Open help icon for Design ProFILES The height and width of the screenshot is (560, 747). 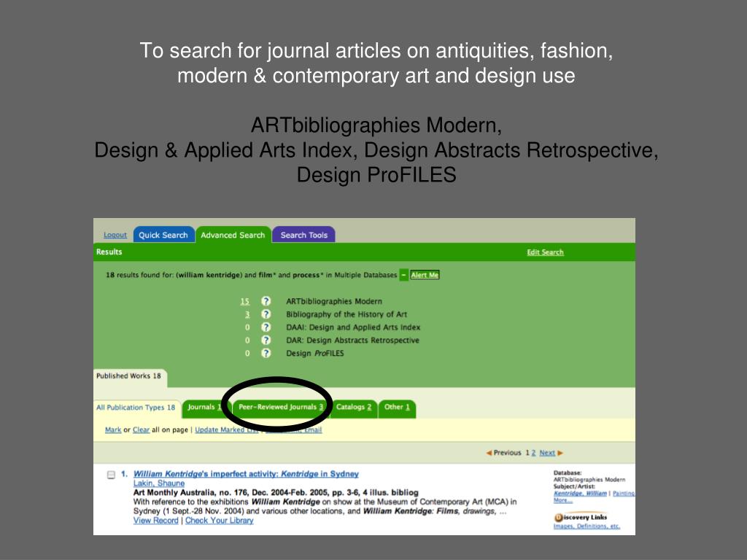(266, 353)
